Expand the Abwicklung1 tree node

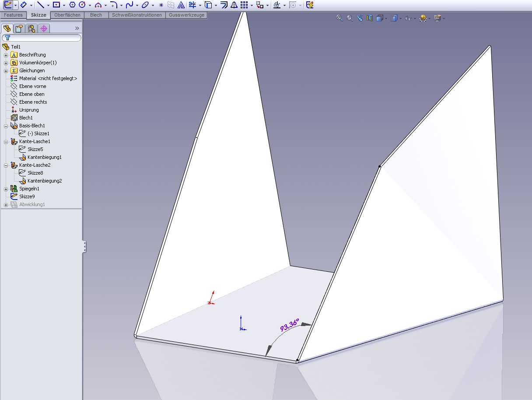(x=6, y=205)
